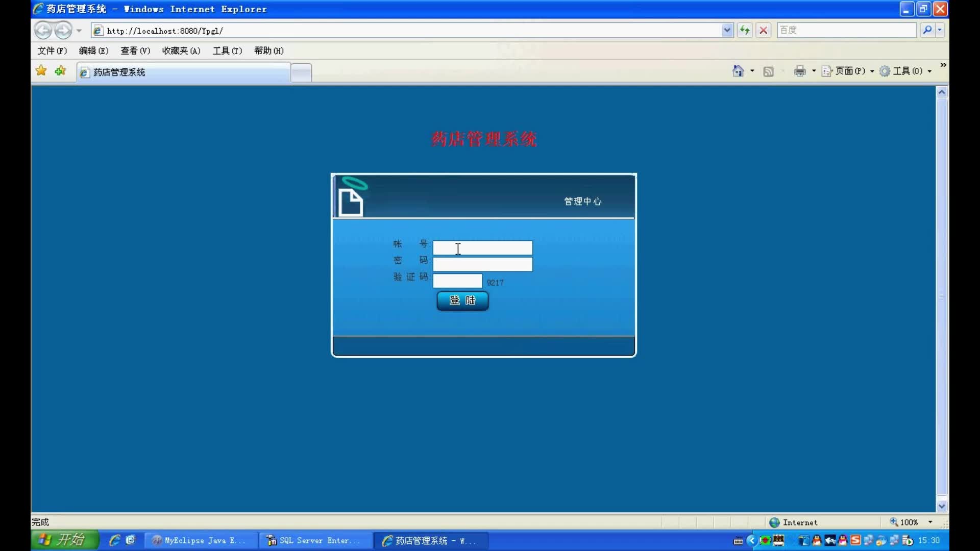Minimize the Internet Explorer window
The height and width of the screenshot is (551, 980).
point(906,9)
